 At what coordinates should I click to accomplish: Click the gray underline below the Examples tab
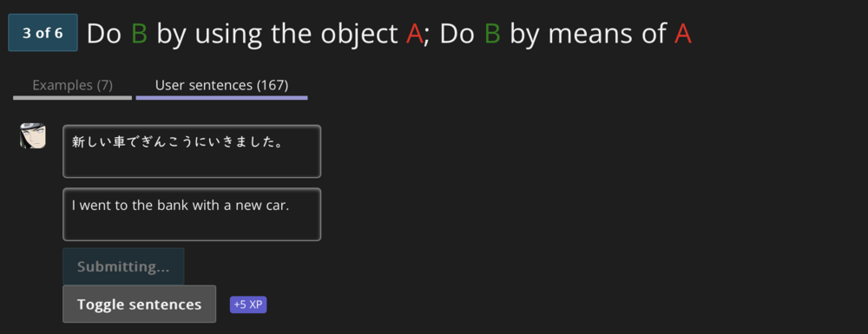pyautogui.click(x=73, y=98)
